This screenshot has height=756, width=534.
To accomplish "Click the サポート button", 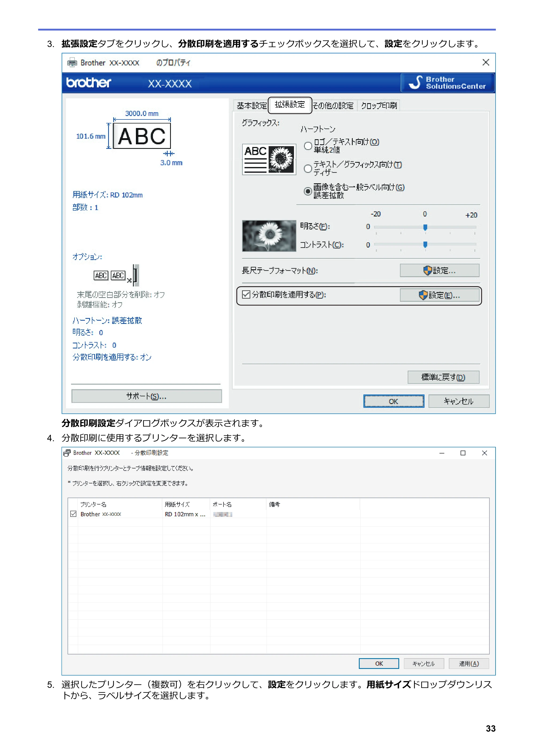I will 146,396.
